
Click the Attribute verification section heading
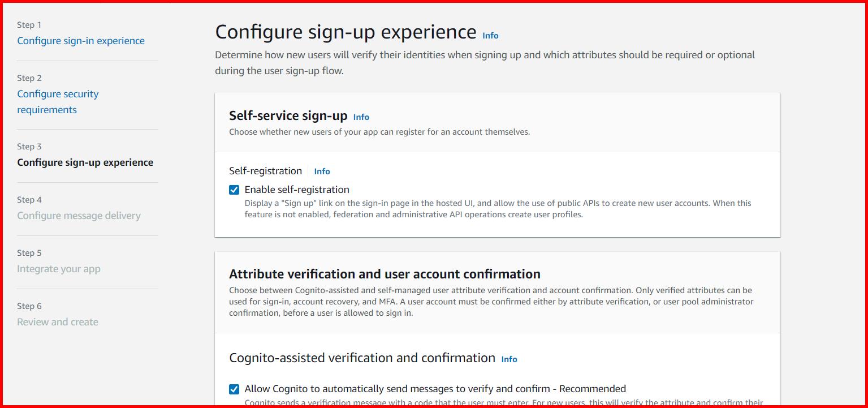click(385, 273)
